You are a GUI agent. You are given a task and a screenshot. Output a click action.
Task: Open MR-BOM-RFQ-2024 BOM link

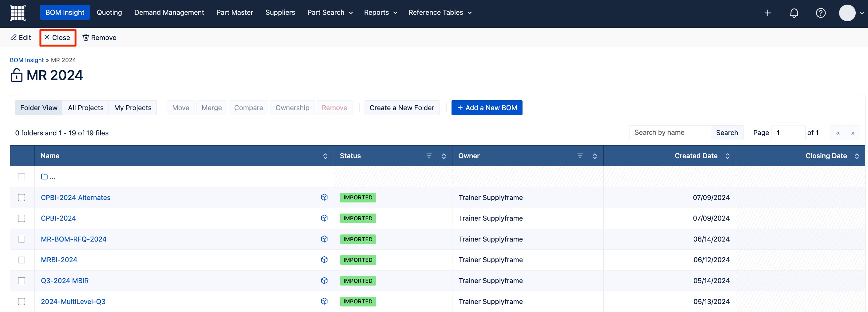[x=73, y=239]
